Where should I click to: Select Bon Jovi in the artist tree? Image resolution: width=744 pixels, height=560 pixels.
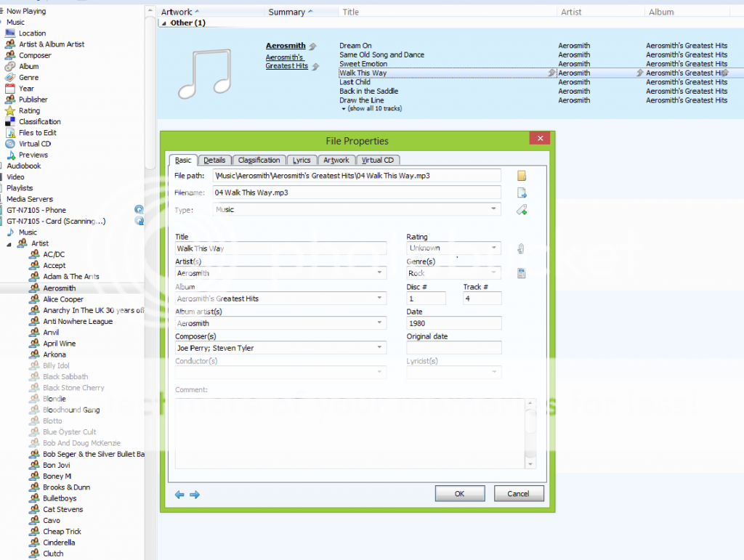point(57,465)
